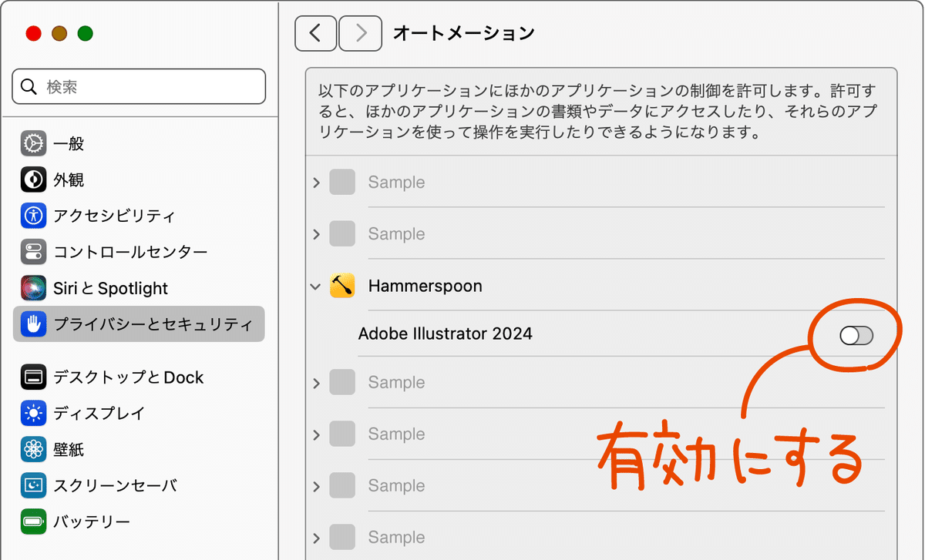The image size is (925, 560).
Task: Open Siri と Spotlight icon
Action: tap(33, 288)
